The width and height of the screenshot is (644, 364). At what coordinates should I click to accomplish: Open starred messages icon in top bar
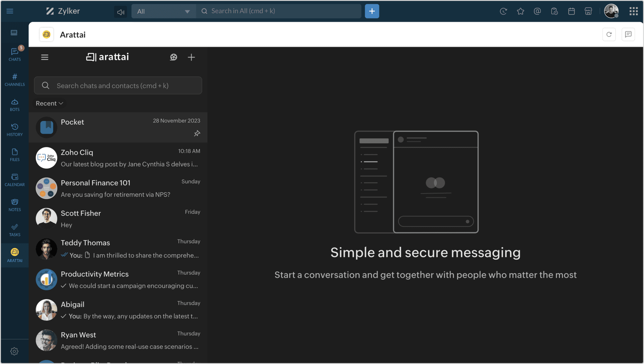(520, 11)
